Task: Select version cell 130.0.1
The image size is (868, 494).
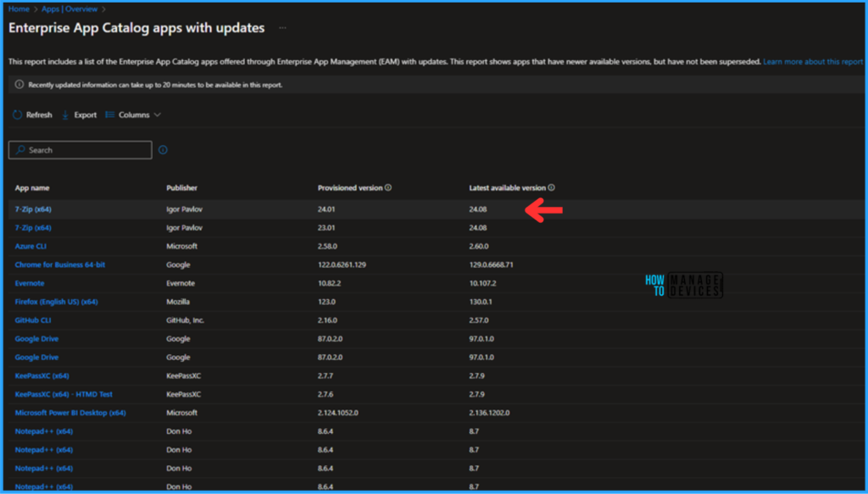Action: 481,302
